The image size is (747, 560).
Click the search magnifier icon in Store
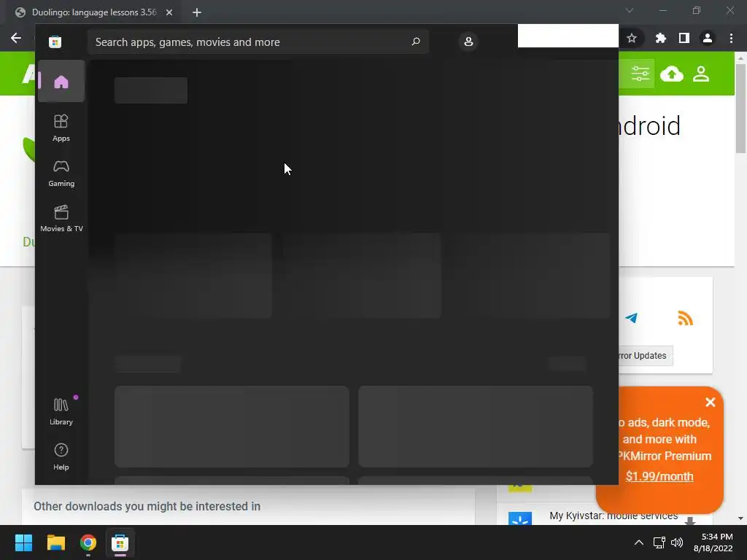[416, 42]
